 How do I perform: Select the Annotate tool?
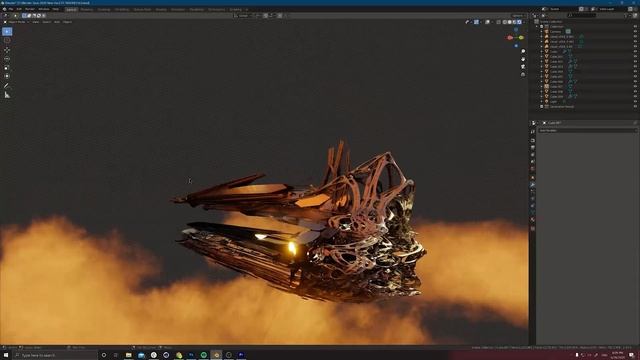tap(7, 86)
